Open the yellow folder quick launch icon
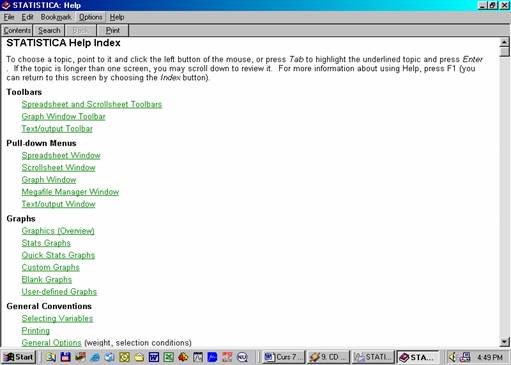The image size is (511, 365). click(x=139, y=357)
